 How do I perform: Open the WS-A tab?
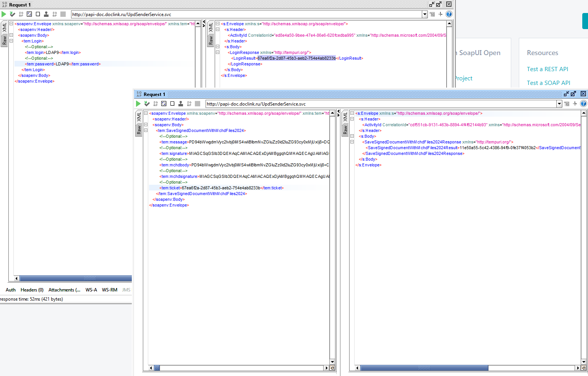91,290
